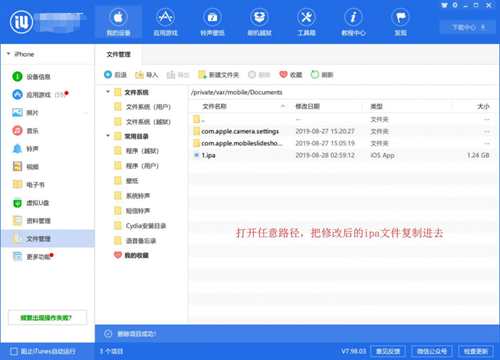Open E-books in the sidebar
The image size is (500, 360).
coord(28,185)
